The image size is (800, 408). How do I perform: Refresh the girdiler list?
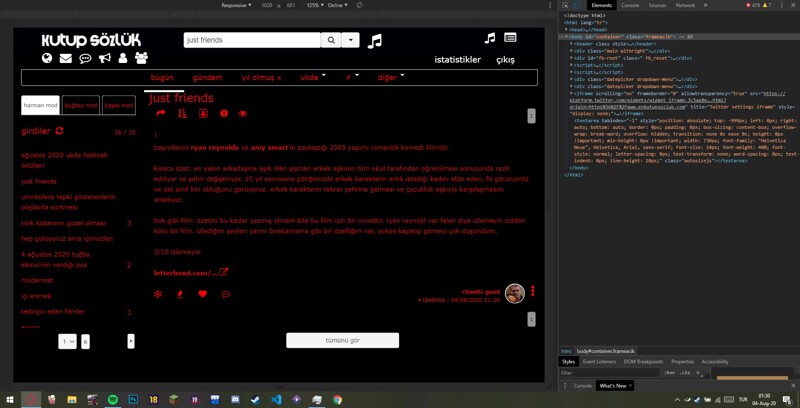60,131
